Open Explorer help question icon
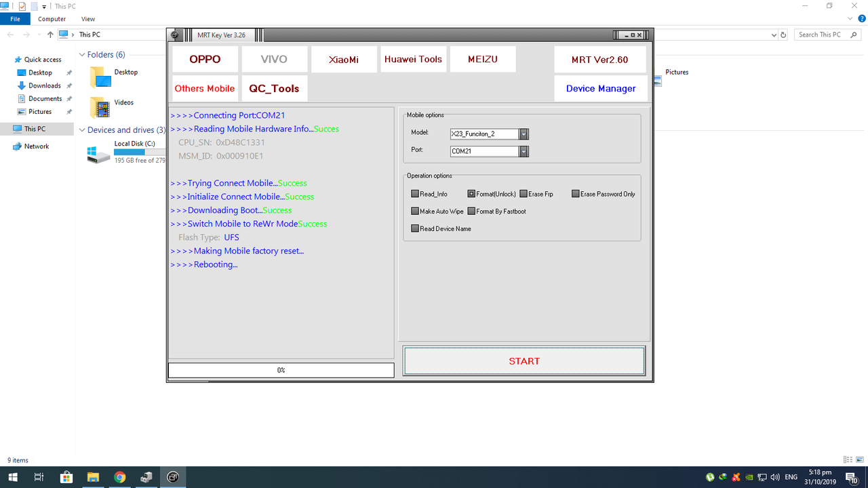This screenshot has height=488, width=868. (x=861, y=19)
